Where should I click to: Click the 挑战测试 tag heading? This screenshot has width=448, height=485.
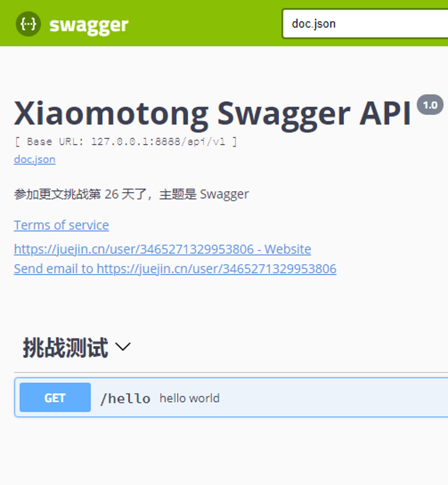point(65,348)
